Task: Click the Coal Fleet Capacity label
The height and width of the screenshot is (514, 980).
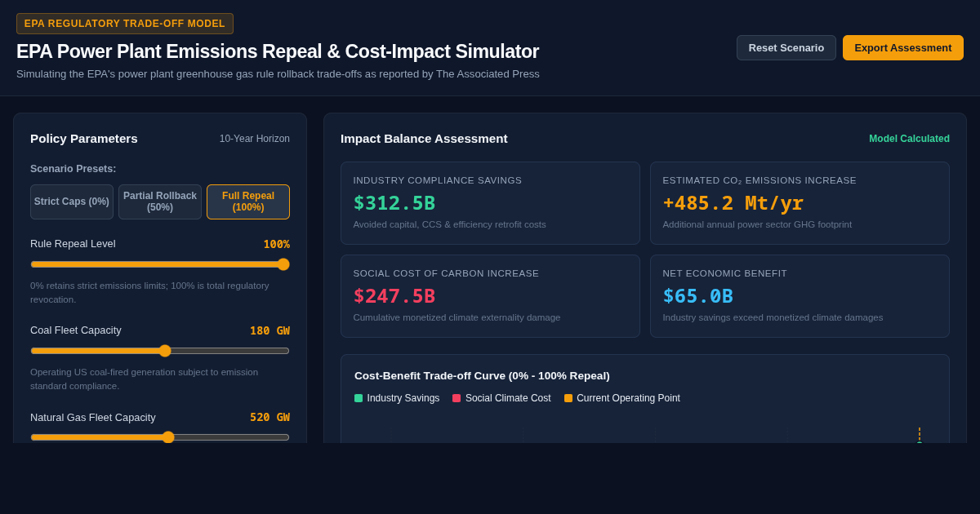Action: click(76, 330)
